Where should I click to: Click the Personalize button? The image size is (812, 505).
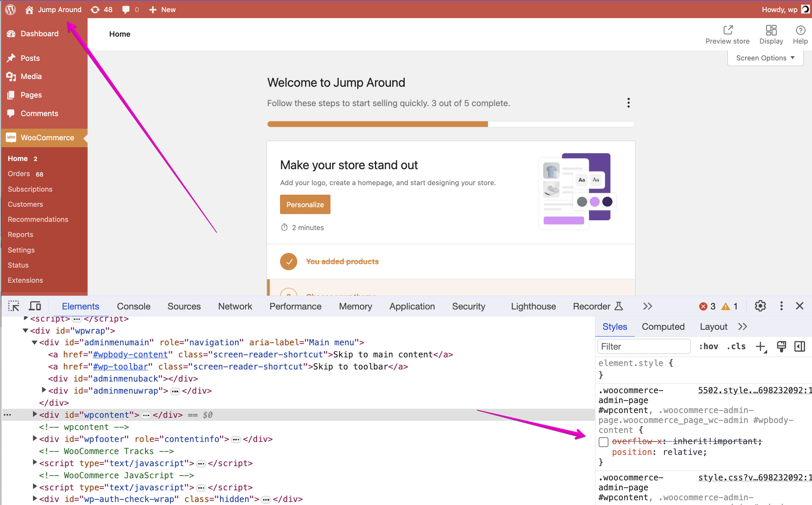click(305, 204)
